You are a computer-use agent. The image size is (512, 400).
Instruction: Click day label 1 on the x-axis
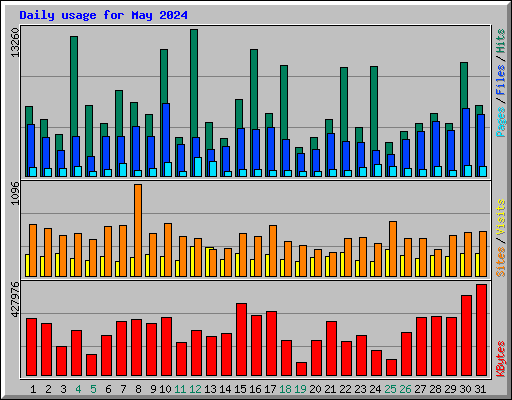pos(33,389)
